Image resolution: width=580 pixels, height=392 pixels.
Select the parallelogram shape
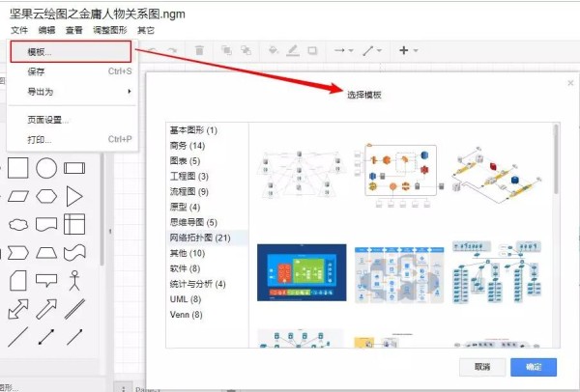[x=17, y=196]
